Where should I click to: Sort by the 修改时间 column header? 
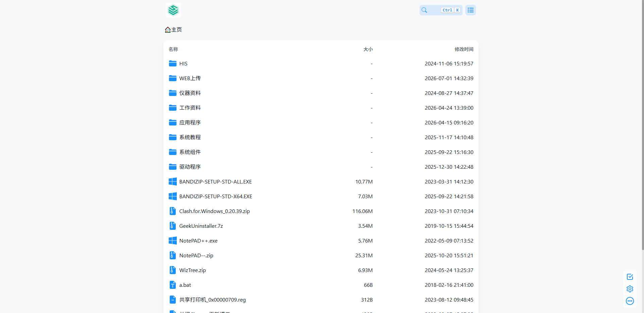(464, 49)
